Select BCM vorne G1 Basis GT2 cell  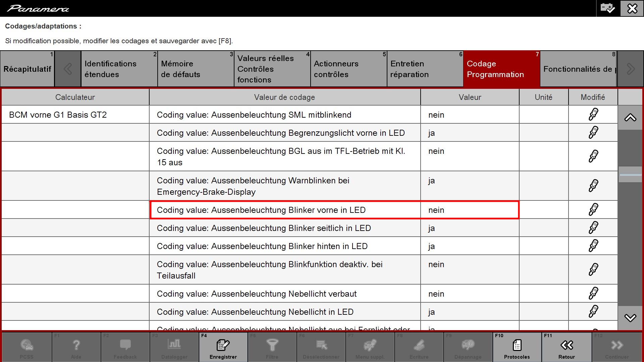pos(75,115)
